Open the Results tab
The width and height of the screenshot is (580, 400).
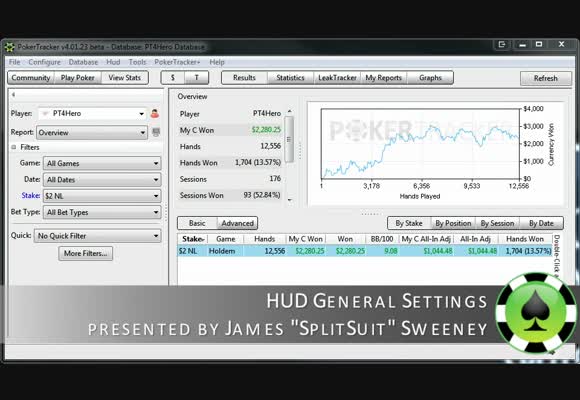[x=244, y=78]
